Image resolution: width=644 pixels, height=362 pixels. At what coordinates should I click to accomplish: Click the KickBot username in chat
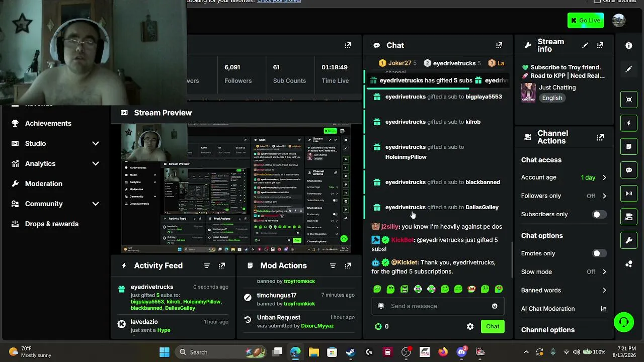[x=403, y=240]
